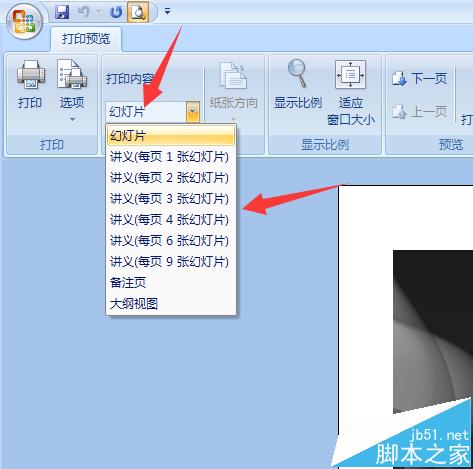Choose 讲义(每页 1 张幻灯片)
Image resolution: width=473 pixels, height=469 pixels.
pyautogui.click(x=171, y=157)
